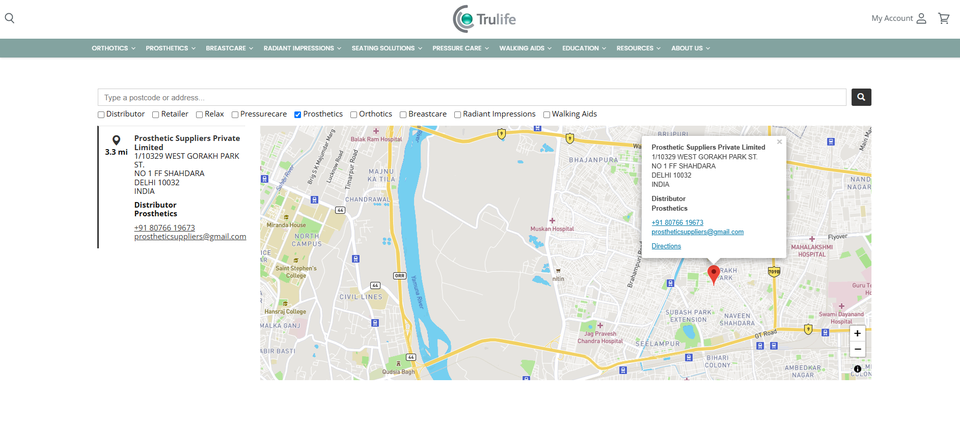
Task: Click the postcode or address input field
Action: coord(472,97)
